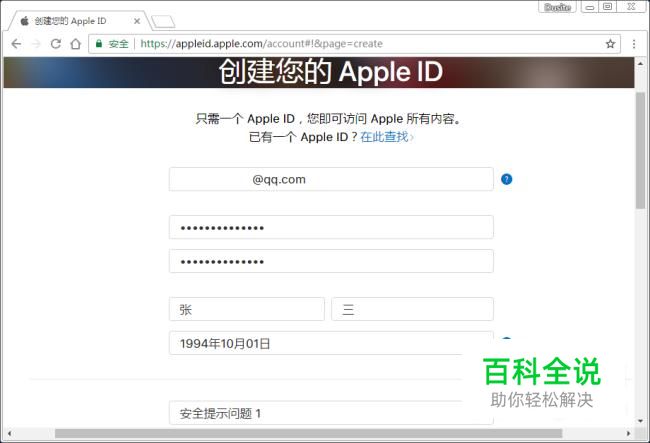Open the home page with the house icon
Viewport: 650px width, 443px height.
coord(75,44)
